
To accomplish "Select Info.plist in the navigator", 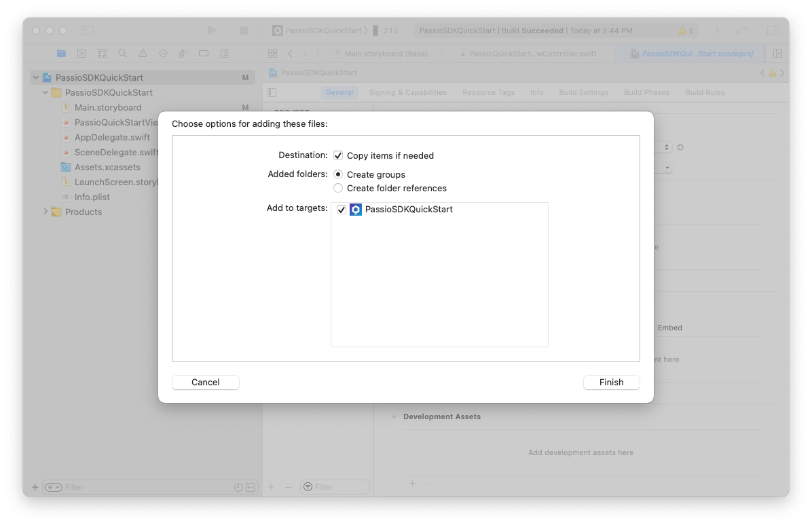I will tap(92, 197).
